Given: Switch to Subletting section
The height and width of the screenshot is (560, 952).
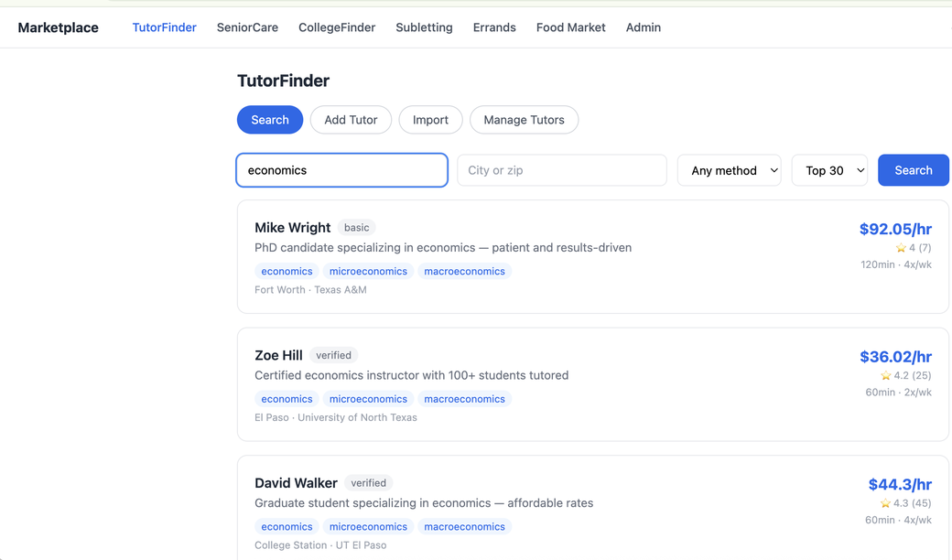Looking at the screenshot, I should pyautogui.click(x=425, y=27).
